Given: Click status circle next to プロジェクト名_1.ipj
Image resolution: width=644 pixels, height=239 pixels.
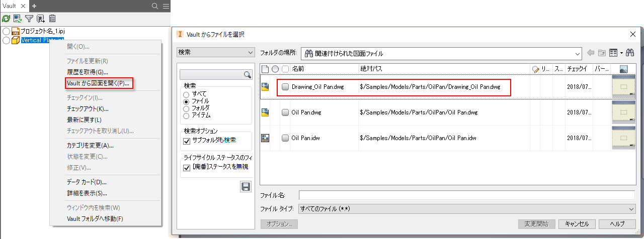Looking at the screenshot, I should 6,31.
